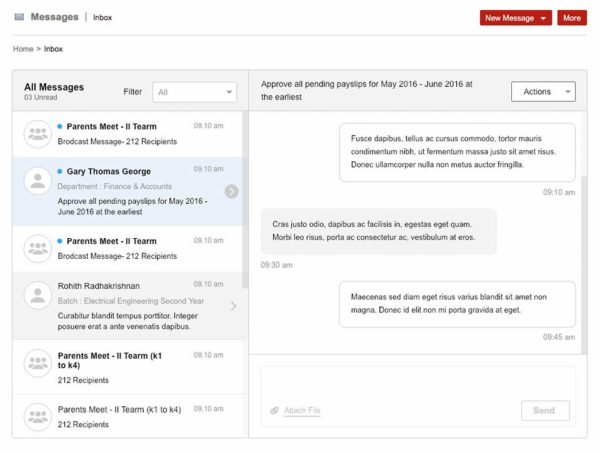Open the Filter All dropdown

[x=194, y=92]
